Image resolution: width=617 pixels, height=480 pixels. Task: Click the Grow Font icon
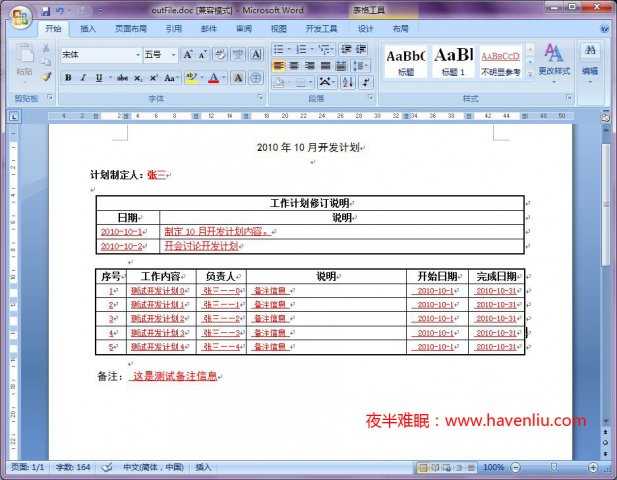click(x=188, y=55)
